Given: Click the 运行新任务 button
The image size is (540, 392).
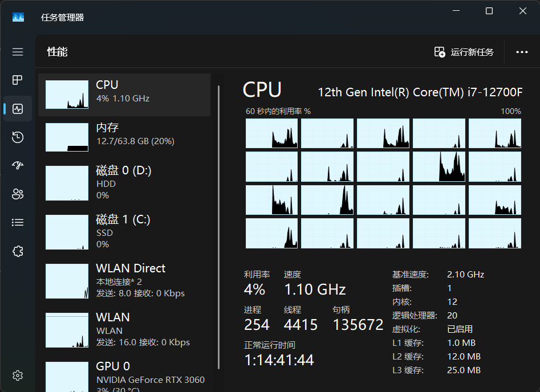Looking at the screenshot, I should [464, 52].
